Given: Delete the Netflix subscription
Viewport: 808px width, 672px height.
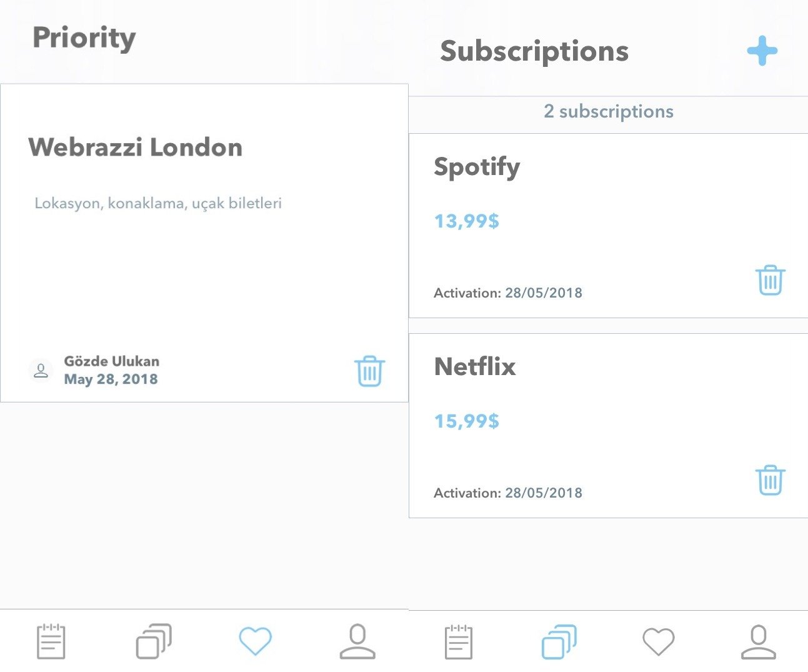Looking at the screenshot, I should tap(770, 480).
